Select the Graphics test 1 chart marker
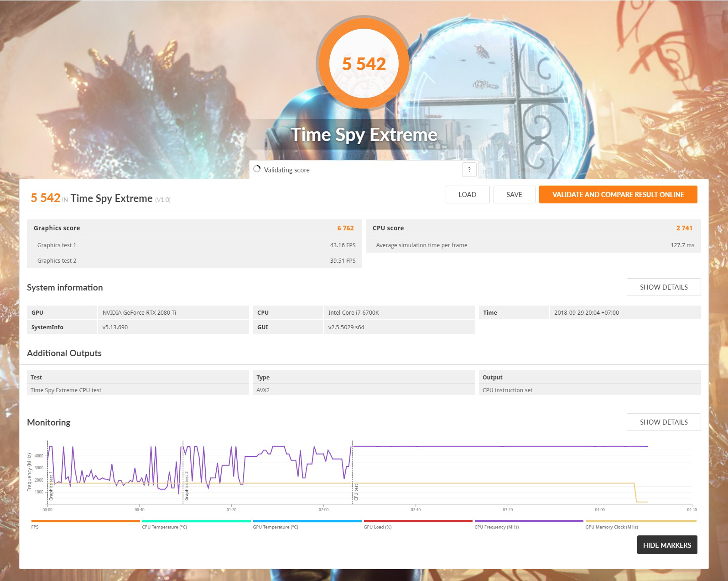 (x=51, y=487)
